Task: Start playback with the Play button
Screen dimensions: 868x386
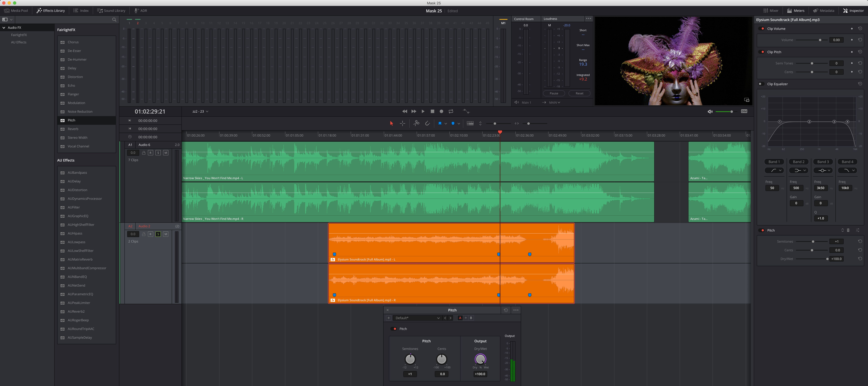Action: pyautogui.click(x=423, y=111)
